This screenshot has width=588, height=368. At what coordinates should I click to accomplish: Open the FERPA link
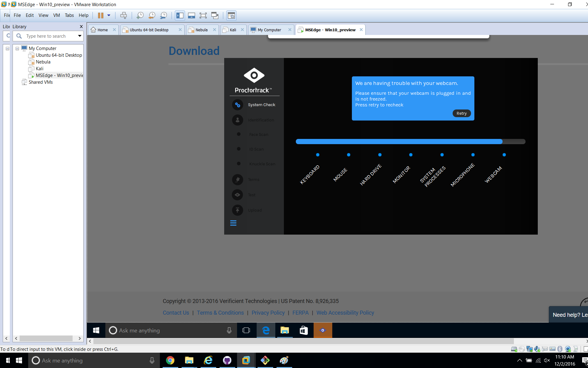(x=300, y=313)
